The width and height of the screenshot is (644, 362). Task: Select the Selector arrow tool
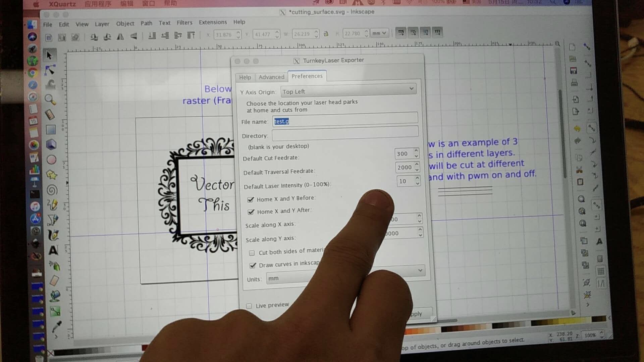(50, 55)
